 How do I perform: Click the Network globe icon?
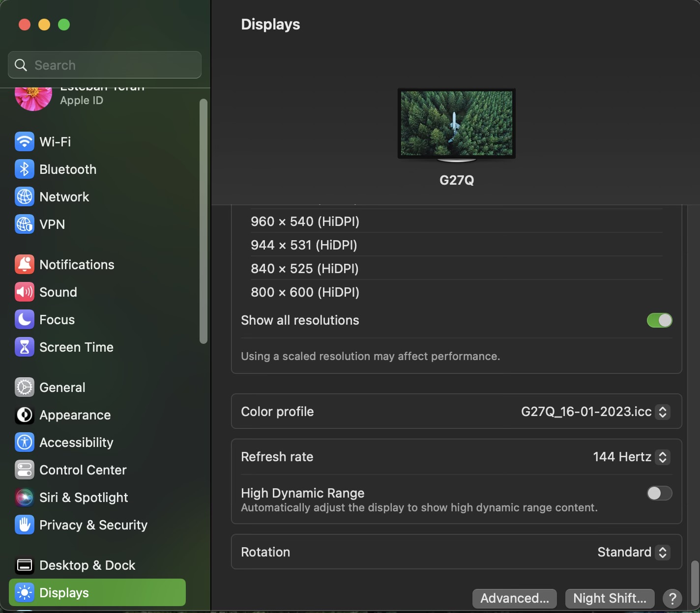point(25,197)
